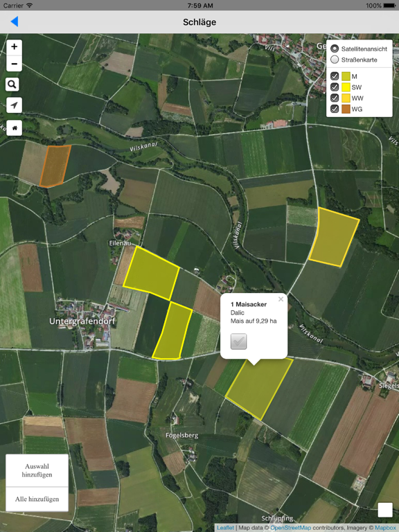Uncheck the WW crop layer checkbox

(335, 98)
